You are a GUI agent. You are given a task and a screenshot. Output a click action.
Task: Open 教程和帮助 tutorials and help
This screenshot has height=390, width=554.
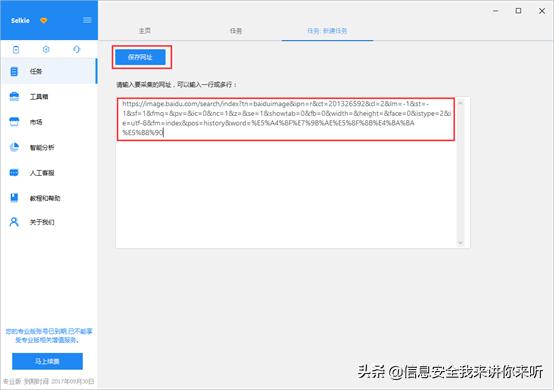click(49, 198)
